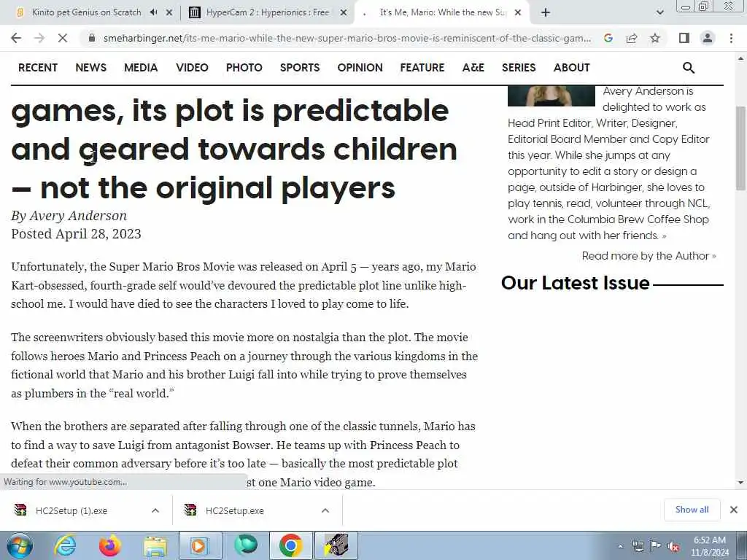
Task: Share this page via share icon
Action: pyautogui.click(x=632, y=38)
